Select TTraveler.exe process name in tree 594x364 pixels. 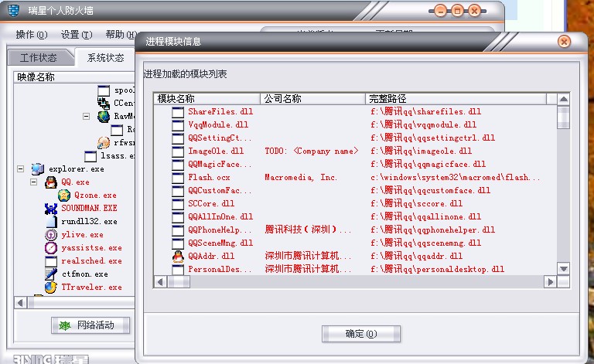coord(92,287)
